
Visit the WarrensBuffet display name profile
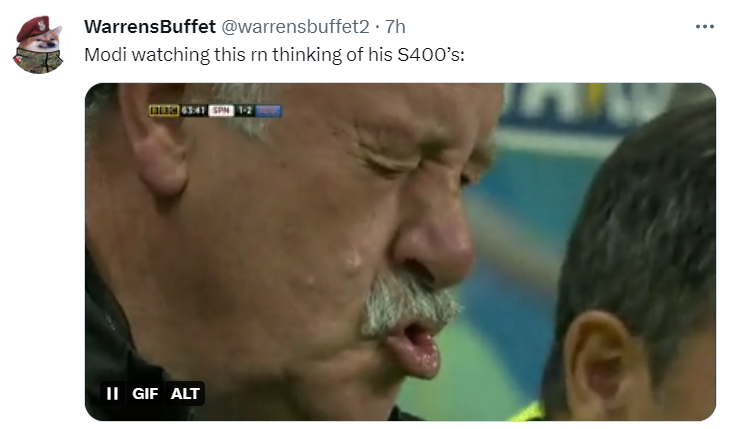[x=150, y=27]
